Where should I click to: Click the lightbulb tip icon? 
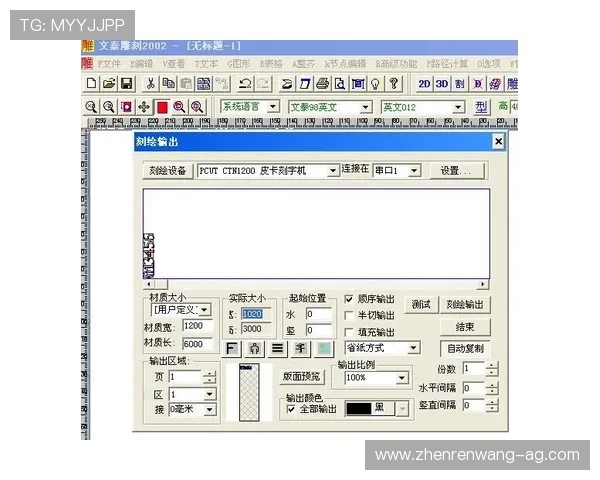click(x=375, y=84)
